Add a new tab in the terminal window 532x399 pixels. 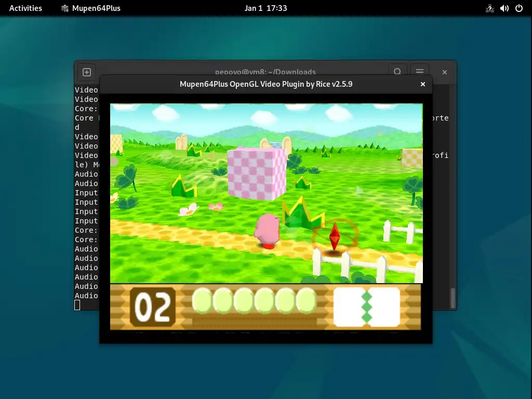coord(87,72)
